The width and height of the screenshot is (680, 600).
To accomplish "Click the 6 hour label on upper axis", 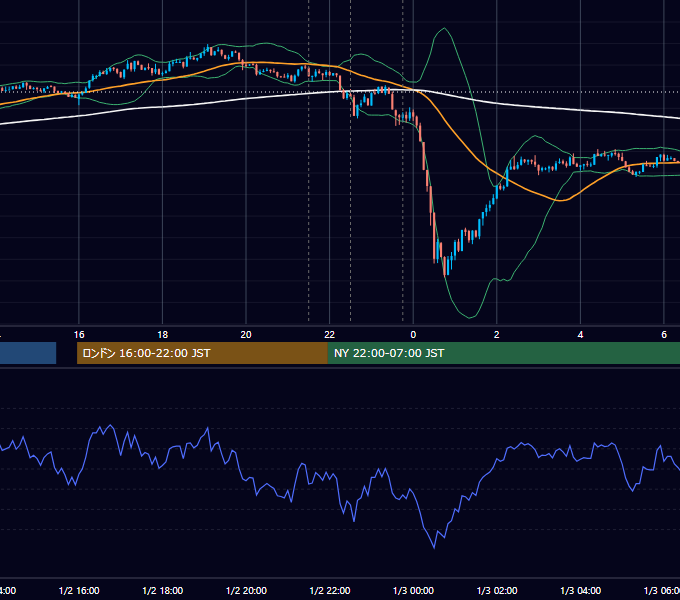I will [664, 335].
